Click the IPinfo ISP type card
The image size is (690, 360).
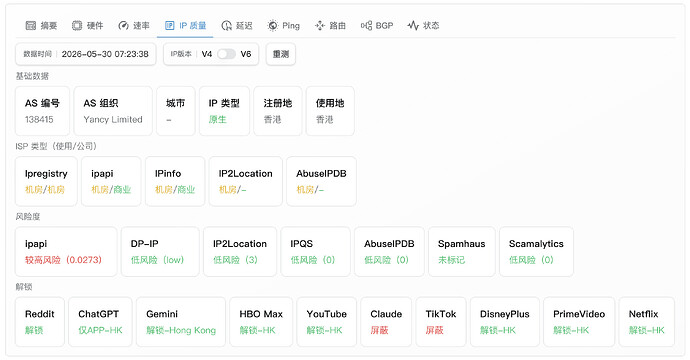coord(175,181)
